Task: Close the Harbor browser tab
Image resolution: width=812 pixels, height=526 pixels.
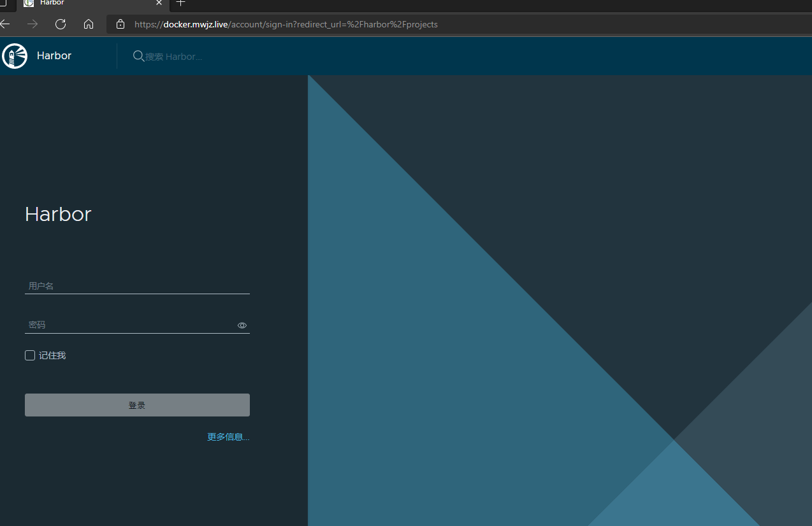Action: [159, 3]
